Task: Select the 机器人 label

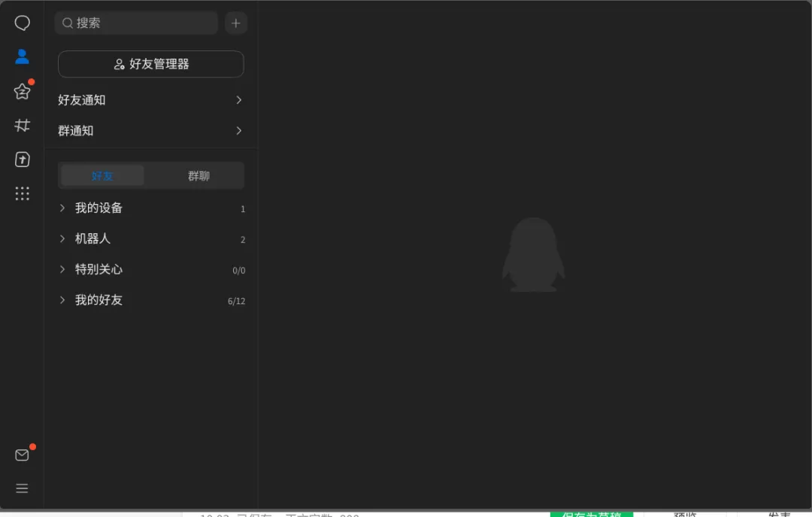Action: pyautogui.click(x=92, y=239)
